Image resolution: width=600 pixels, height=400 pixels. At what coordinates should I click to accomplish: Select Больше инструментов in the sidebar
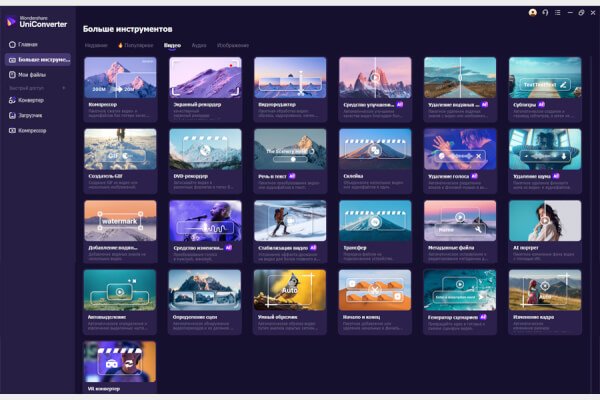(x=38, y=60)
